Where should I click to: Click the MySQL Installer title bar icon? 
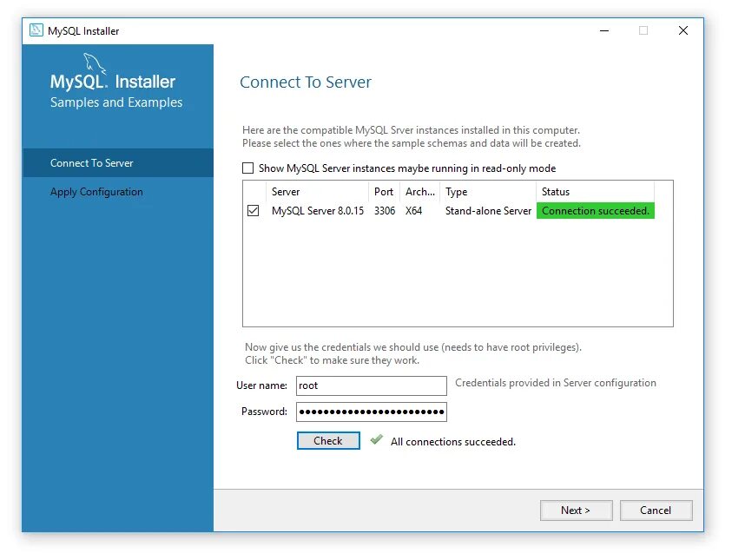[x=36, y=30]
